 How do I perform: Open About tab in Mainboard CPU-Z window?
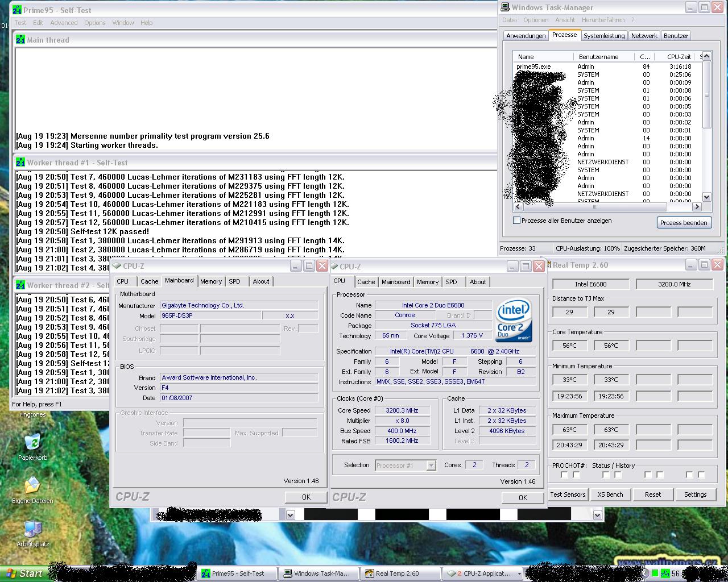click(261, 281)
